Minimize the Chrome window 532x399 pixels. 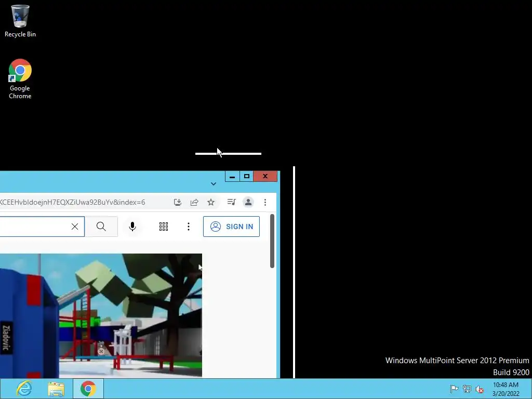pyautogui.click(x=232, y=176)
